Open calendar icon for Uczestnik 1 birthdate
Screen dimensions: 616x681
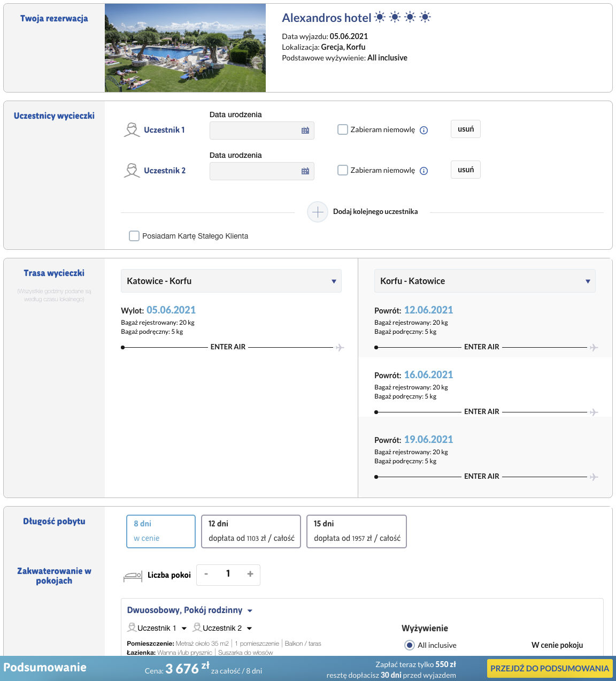tap(305, 131)
